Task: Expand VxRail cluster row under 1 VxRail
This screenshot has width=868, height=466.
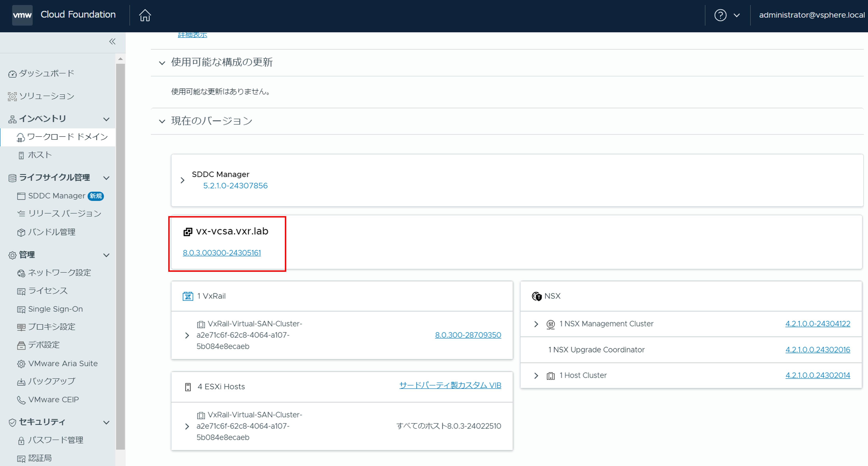Action: 187,336
